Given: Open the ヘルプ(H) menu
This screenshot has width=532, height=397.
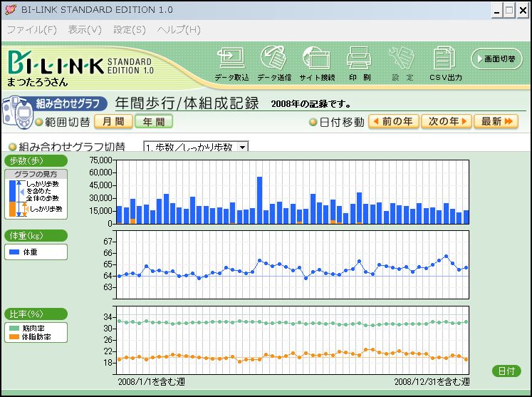Looking at the screenshot, I should [179, 30].
